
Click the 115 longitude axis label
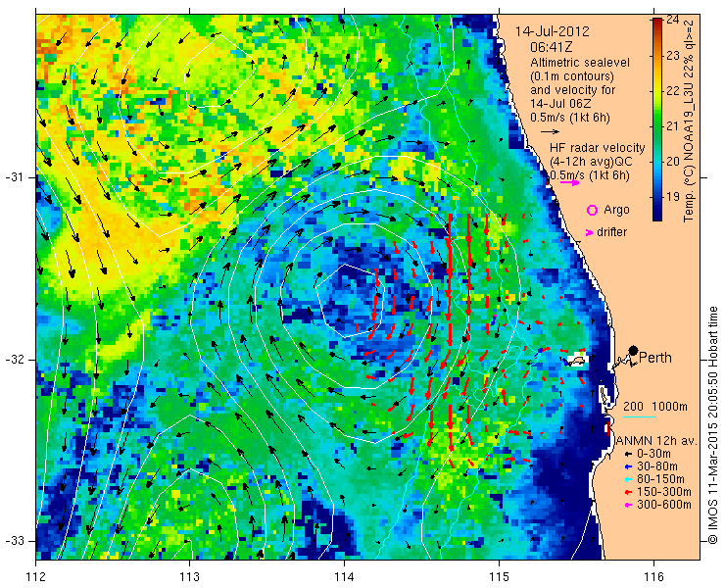tap(499, 577)
